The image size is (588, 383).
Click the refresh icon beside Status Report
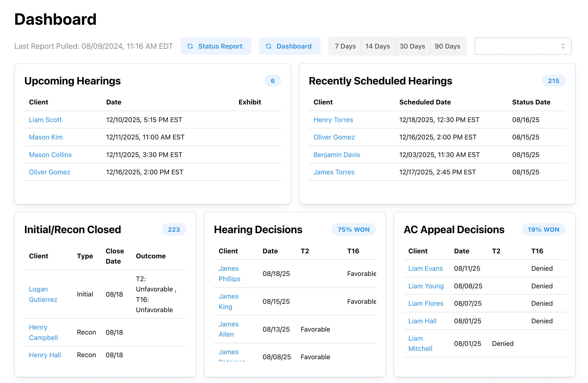[x=190, y=46]
